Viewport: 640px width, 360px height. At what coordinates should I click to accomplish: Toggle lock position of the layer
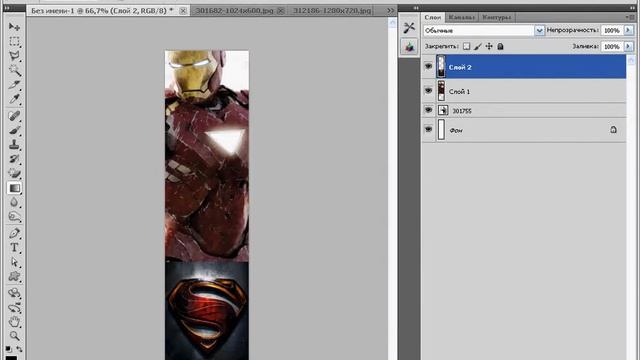point(489,47)
